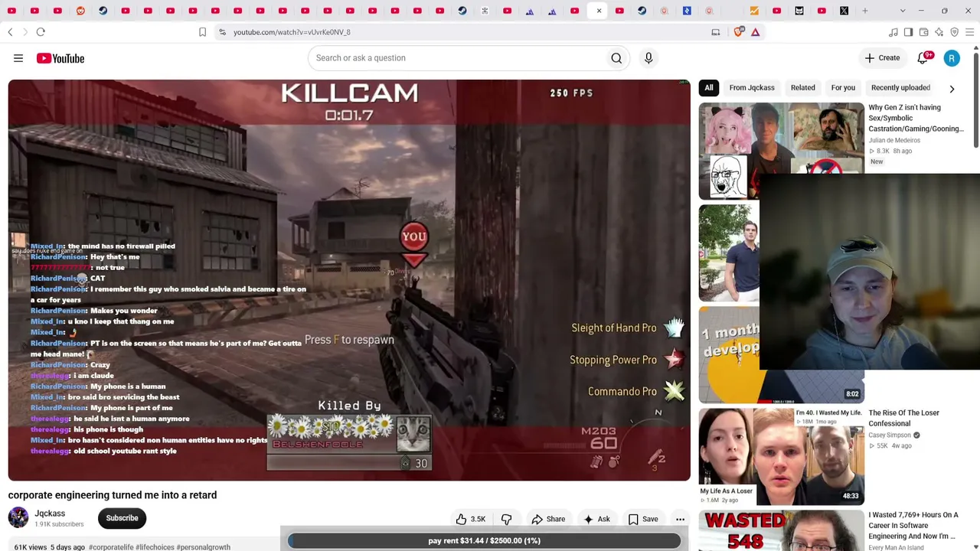Image resolution: width=980 pixels, height=551 pixels.
Task: View site information icon beside URL
Action: tap(222, 32)
